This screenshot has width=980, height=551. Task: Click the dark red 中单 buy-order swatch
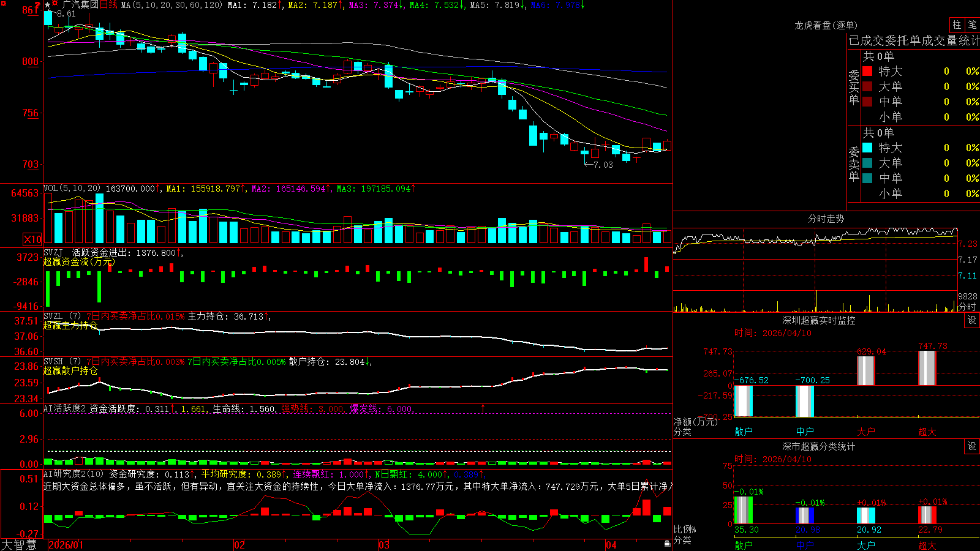[867, 102]
